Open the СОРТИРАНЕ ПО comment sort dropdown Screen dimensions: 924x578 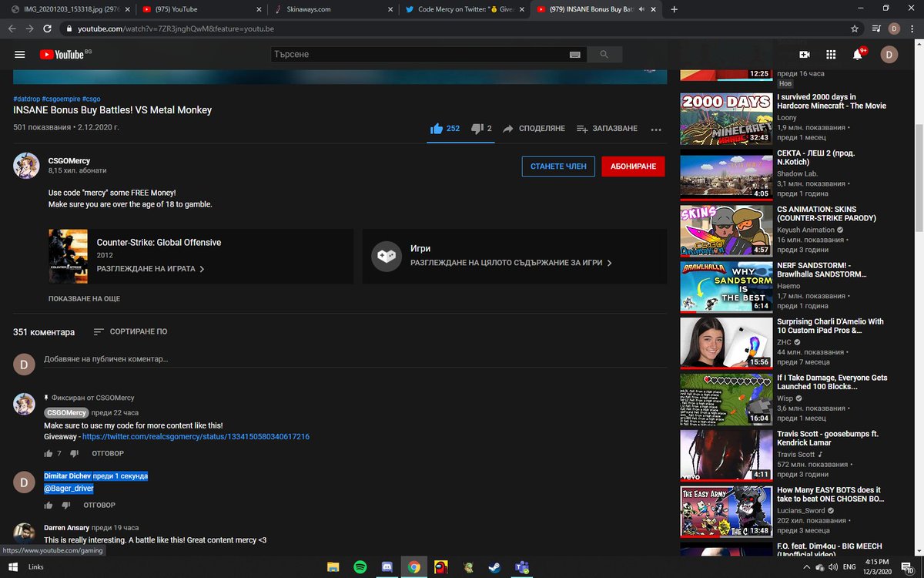[130, 332]
